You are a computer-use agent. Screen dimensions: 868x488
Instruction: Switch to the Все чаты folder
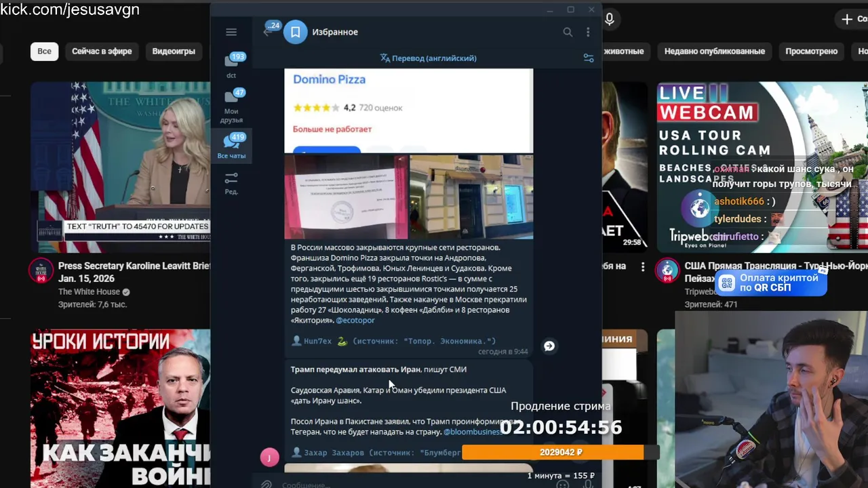tap(231, 146)
